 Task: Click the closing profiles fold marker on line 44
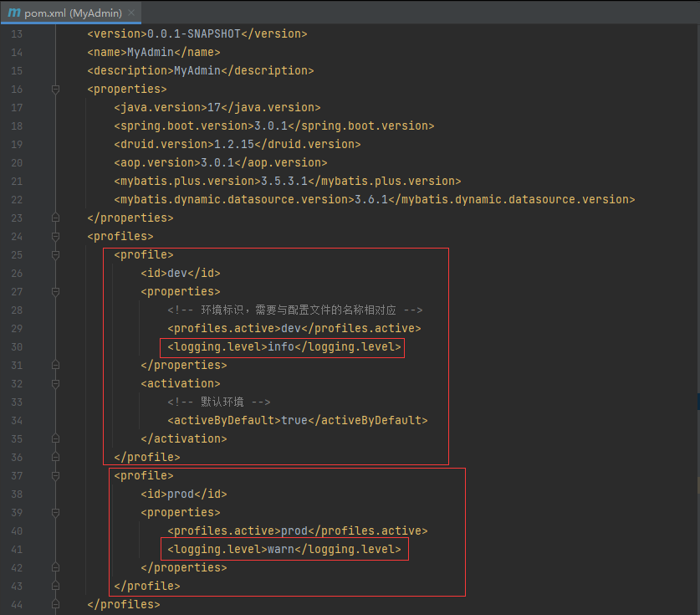[55, 604]
